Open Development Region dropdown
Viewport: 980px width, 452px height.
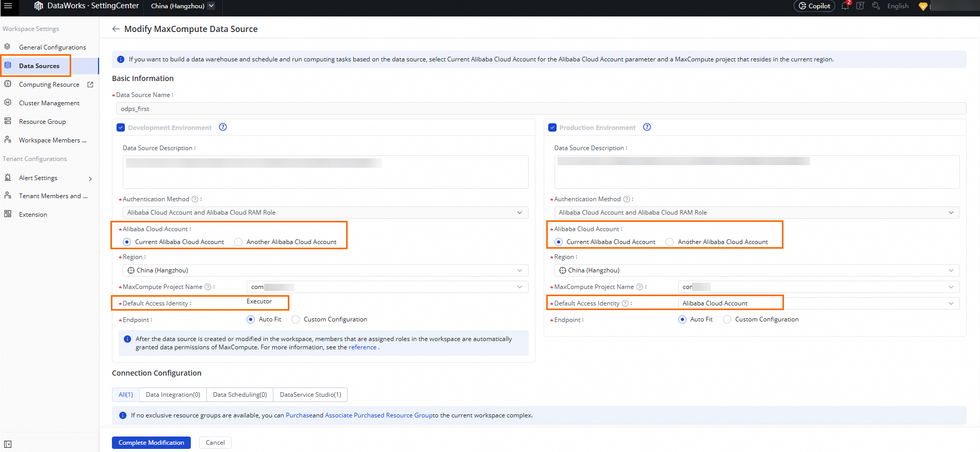tap(325, 270)
